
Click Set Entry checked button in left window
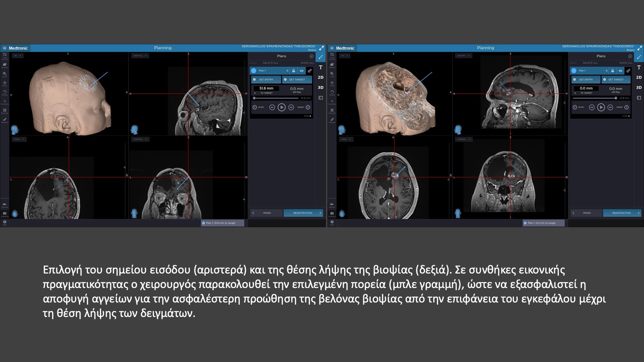pyautogui.click(x=266, y=79)
